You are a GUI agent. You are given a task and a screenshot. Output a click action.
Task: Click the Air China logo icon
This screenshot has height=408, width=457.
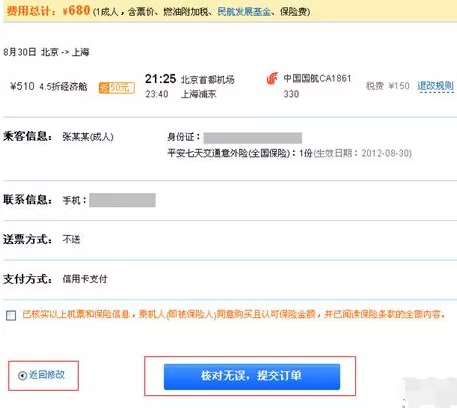coord(272,79)
